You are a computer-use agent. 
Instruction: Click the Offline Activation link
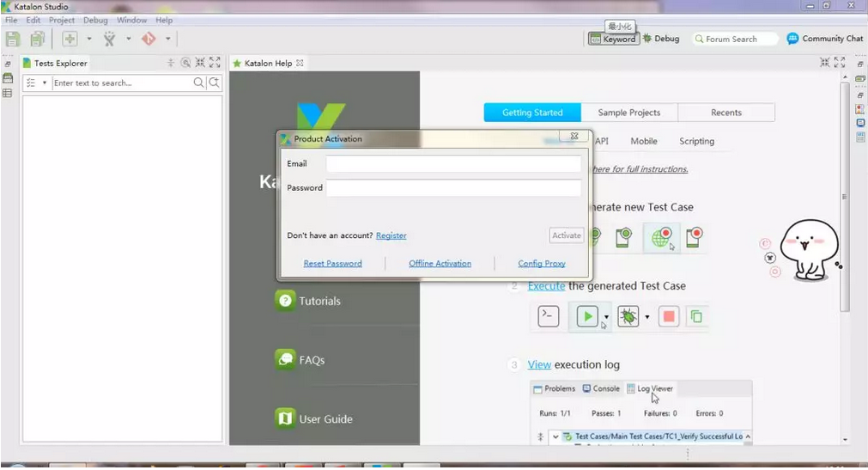440,263
